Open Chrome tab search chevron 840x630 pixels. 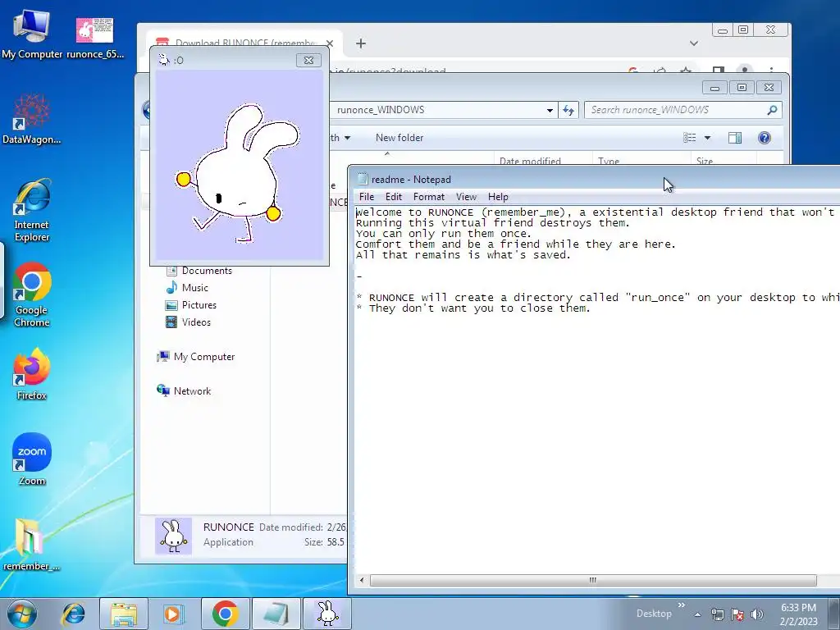[x=694, y=43]
